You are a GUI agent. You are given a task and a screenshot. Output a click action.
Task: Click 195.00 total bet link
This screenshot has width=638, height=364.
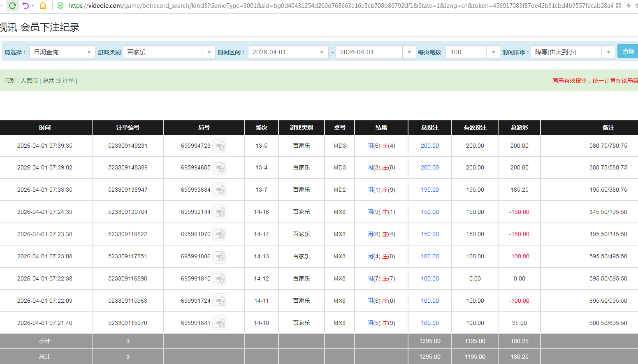point(429,190)
